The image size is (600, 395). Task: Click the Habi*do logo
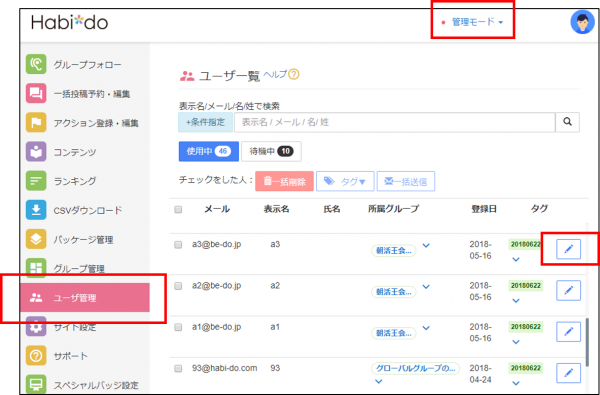tap(69, 23)
